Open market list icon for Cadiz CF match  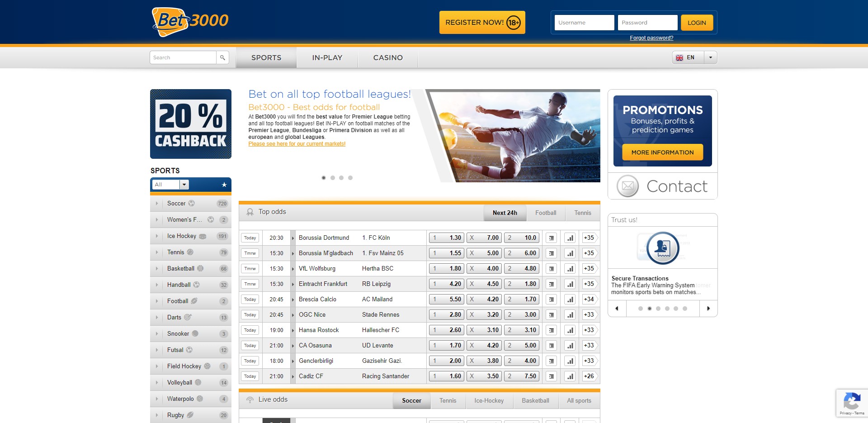(x=551, y=376)
